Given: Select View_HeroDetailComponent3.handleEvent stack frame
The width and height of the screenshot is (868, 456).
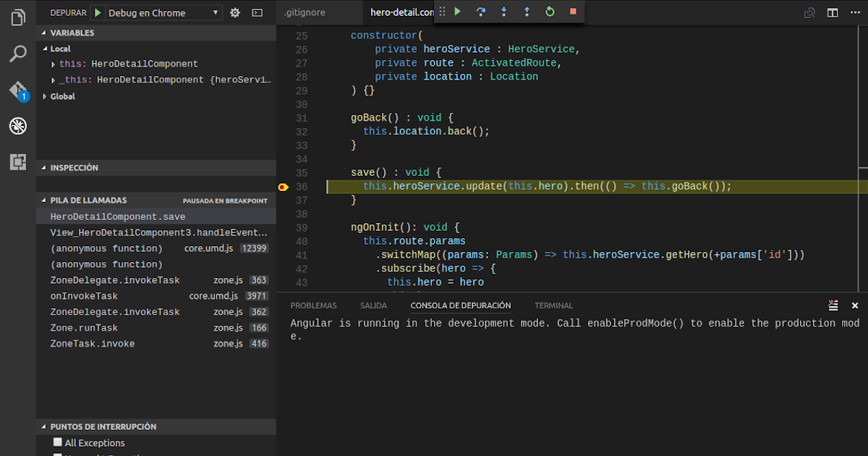Looking at the screenshot, I should tap(156, 232).
